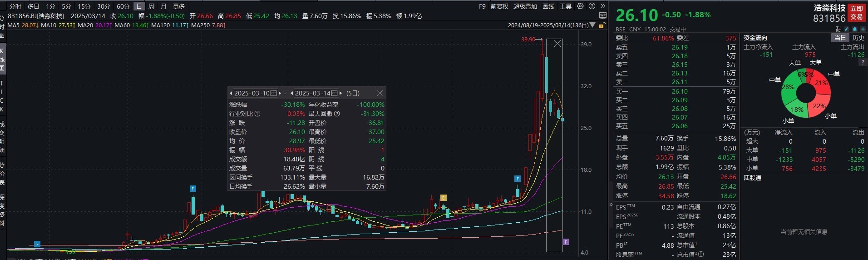Image resolution: width=868 pixels, height=260 pixels.
Task: Click the info icon beside 总市值2
Action: click(x=701, y=255)
